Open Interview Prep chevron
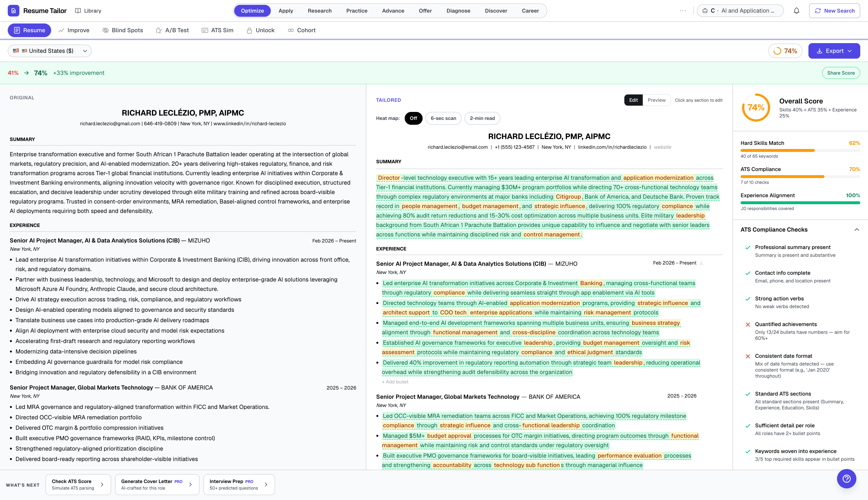 pos(266,484)
